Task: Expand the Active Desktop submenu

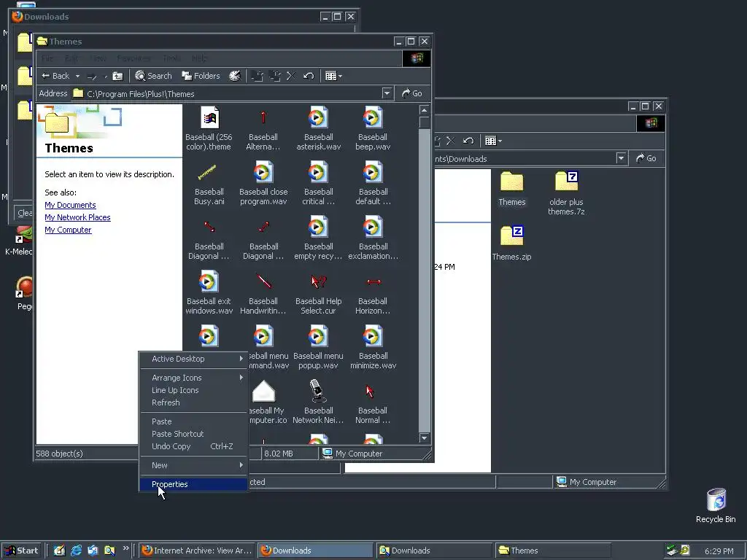Action: coord(193,359)
